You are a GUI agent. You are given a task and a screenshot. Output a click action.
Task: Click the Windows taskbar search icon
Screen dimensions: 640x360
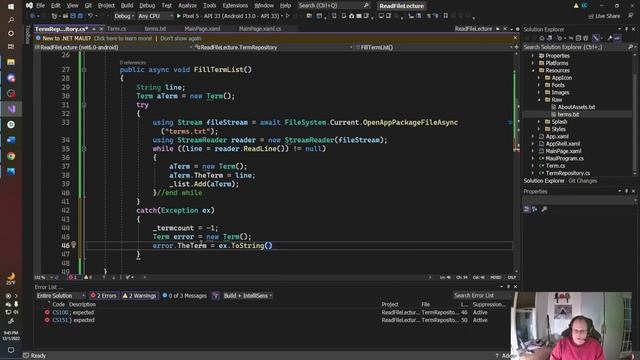[11, 20]
